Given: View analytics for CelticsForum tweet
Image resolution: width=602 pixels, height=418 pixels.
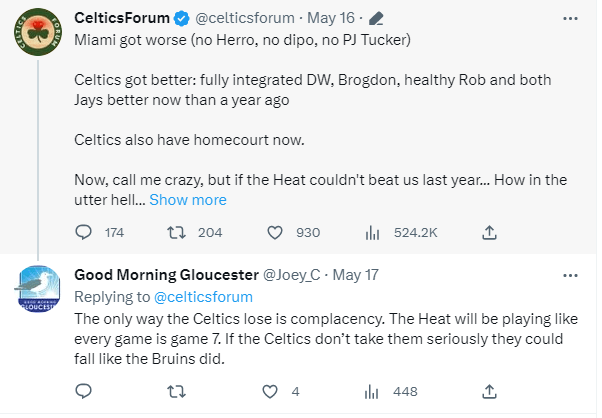Looking at the screenshot, I should click(371, 232).
